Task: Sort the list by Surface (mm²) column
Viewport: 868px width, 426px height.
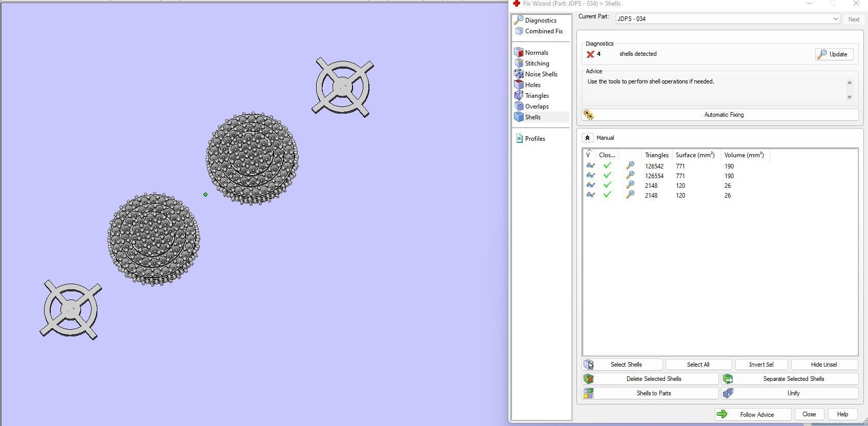Action: click(x=696, y=155)
